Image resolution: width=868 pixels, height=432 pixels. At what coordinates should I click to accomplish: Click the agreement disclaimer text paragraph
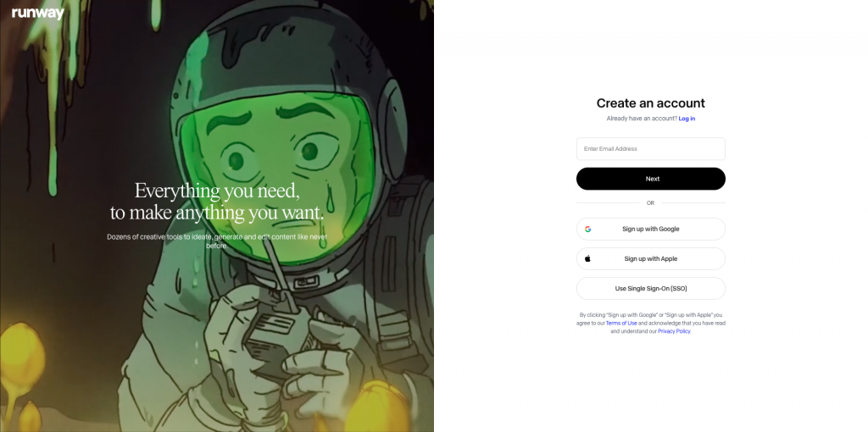click(650, 323)
